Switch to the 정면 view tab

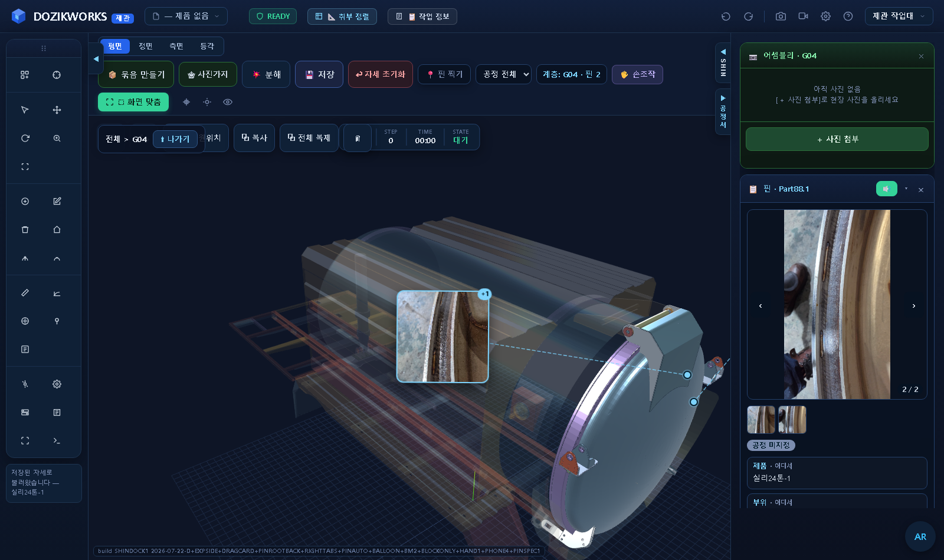point(146,46)
